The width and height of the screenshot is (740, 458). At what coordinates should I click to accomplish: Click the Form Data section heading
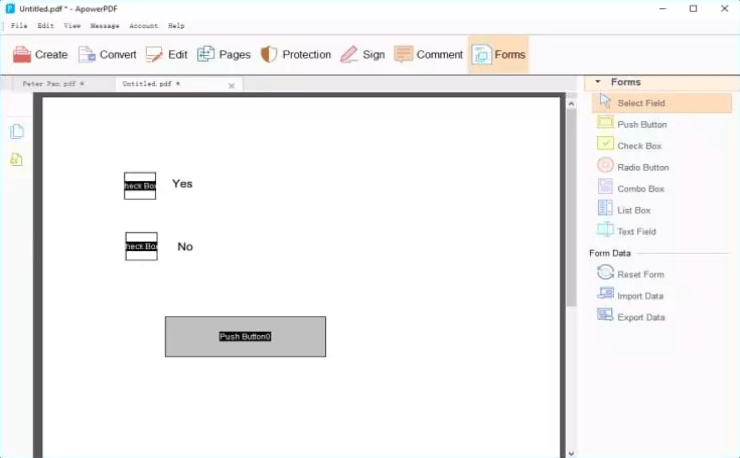click(x=610, y=253)
